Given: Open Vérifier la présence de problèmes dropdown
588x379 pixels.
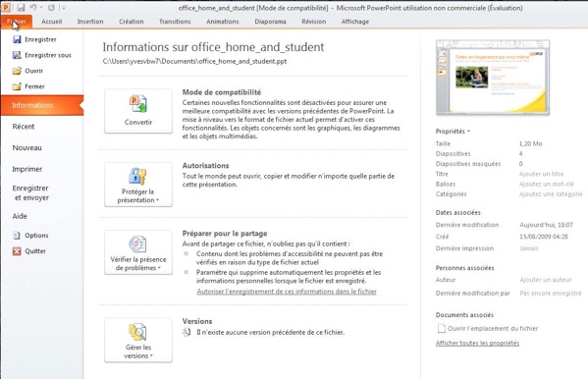Looking at the screenshot, I should pyautogui.click(x=138, y=252).
